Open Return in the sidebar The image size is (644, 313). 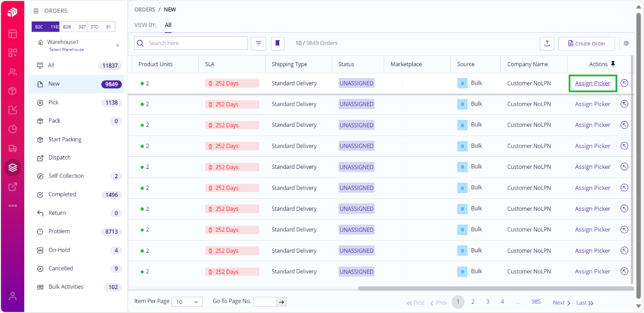pyautogui.click(x=76, y=213)
